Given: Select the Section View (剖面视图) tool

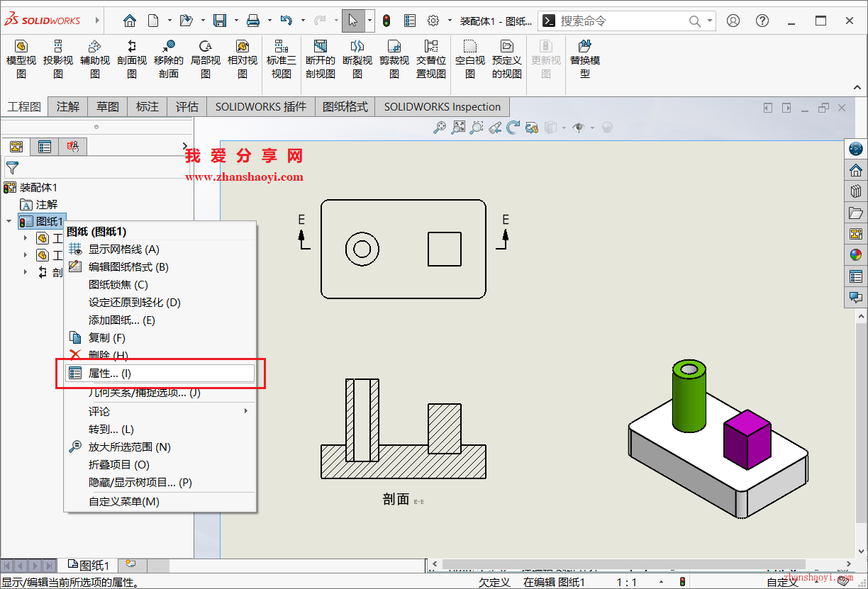Looking at the screenshot, I should coord(132,59).
